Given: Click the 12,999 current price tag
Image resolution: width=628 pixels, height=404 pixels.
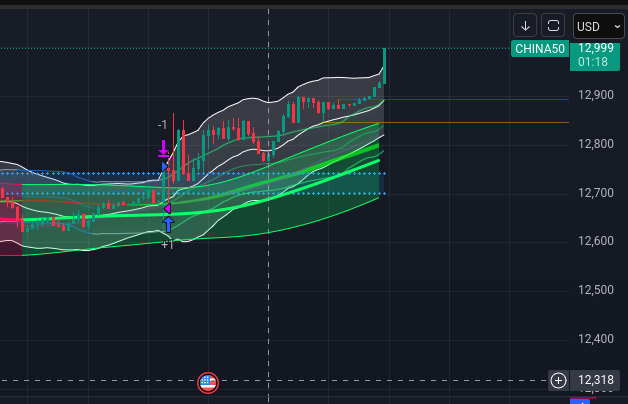Looking at the screenshot, I should point(596,48).
